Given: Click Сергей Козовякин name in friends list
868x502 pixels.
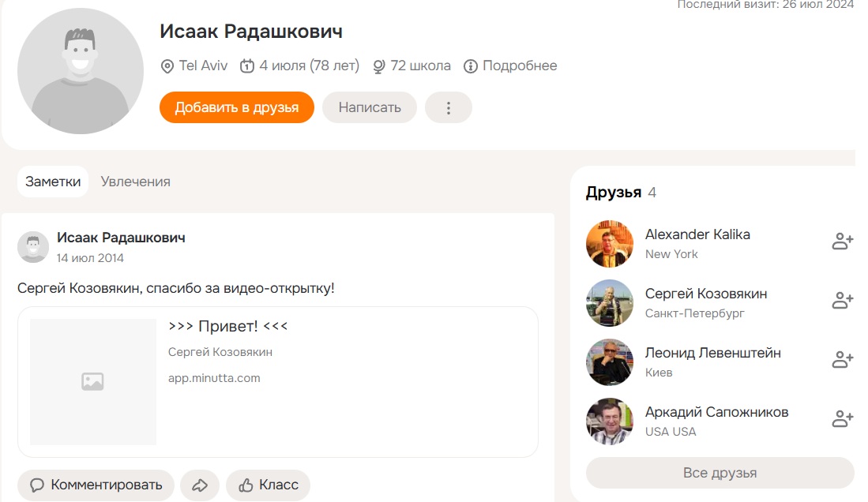Looking at the screenshot, I should (x=706, y=294).
